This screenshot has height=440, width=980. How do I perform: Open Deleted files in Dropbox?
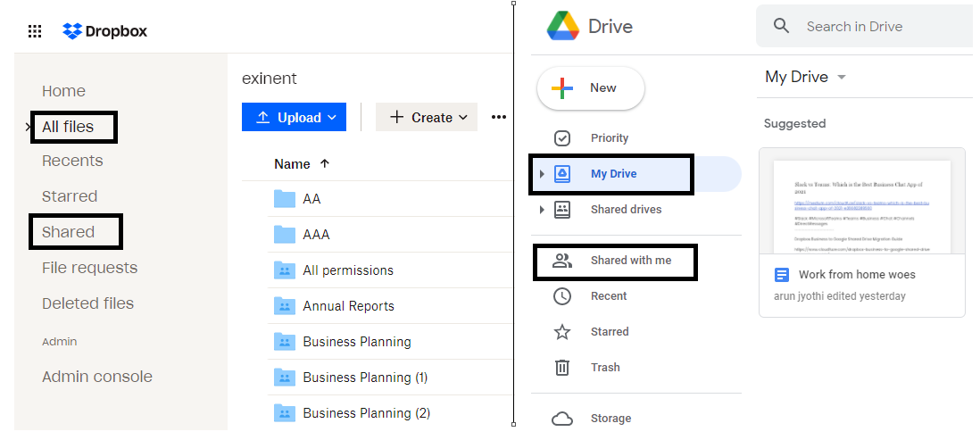coord(87,303)
